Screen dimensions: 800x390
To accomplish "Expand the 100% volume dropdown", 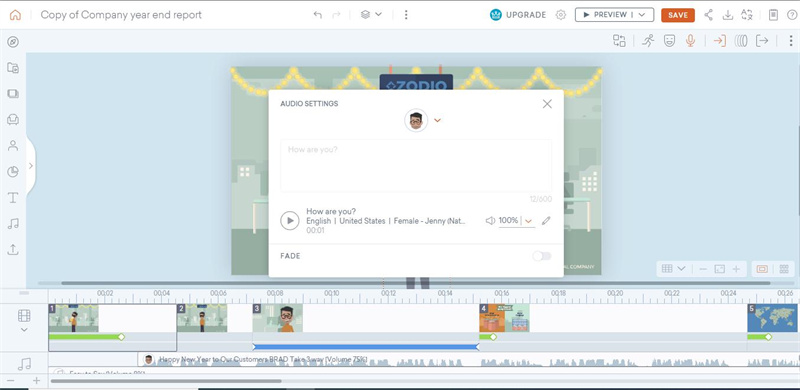I will (529, 221).
